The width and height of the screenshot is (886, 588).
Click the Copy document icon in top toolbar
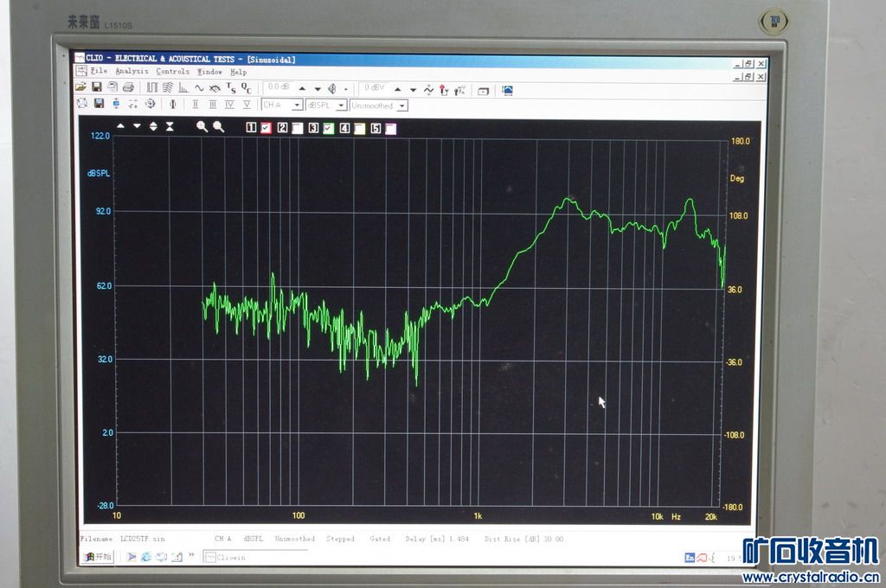112,87
